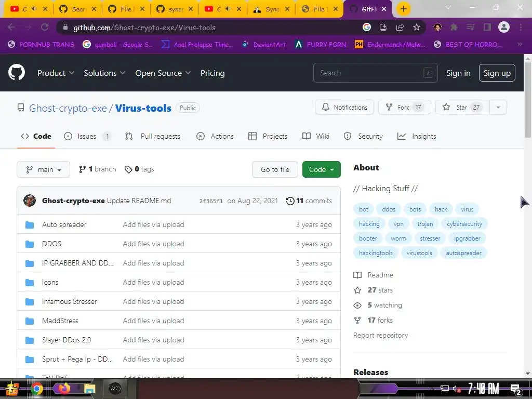Click the Notifications button

click(344, 107)
